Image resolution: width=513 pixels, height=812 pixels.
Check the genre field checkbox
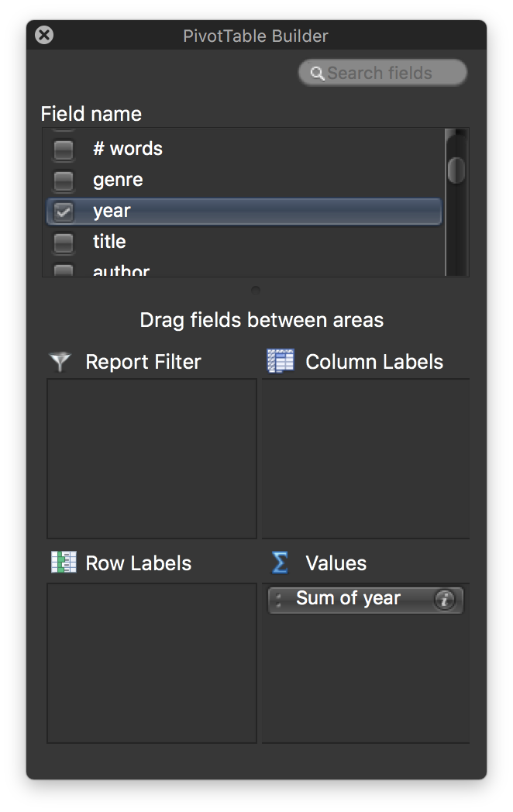pos(64,181)
